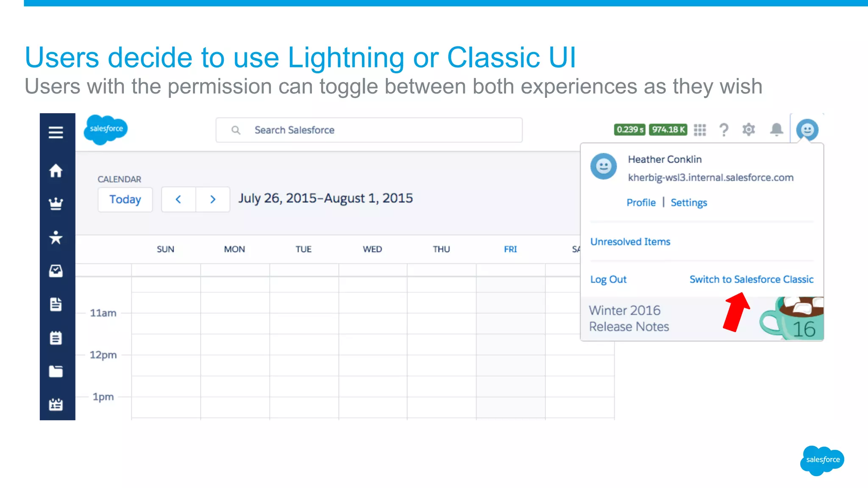Go to previous calendar week

coord(178,199)
